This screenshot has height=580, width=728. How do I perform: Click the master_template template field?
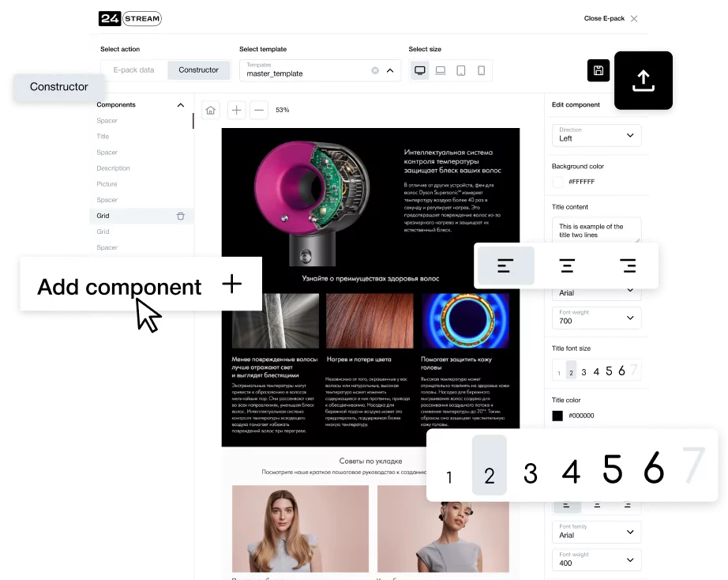[320, 70]
